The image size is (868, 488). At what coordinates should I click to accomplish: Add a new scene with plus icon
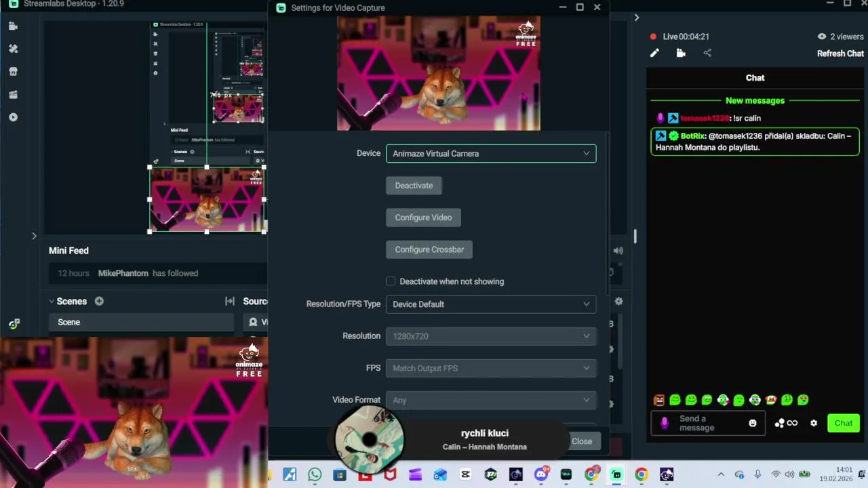(x=99, y=301)
